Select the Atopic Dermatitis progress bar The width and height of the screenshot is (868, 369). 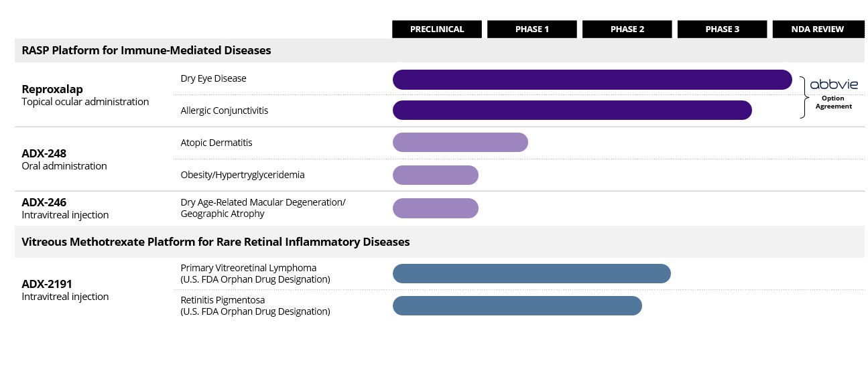[460, 142]
